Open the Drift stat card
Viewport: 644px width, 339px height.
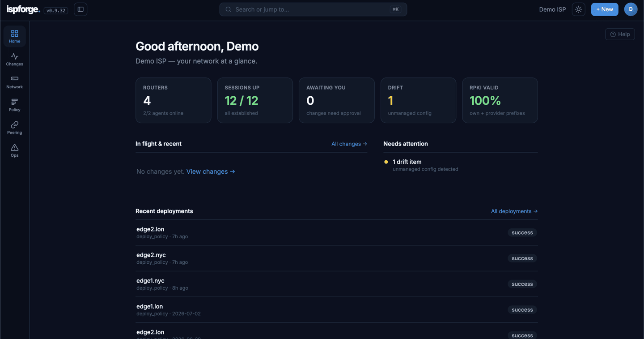(418, 100)
